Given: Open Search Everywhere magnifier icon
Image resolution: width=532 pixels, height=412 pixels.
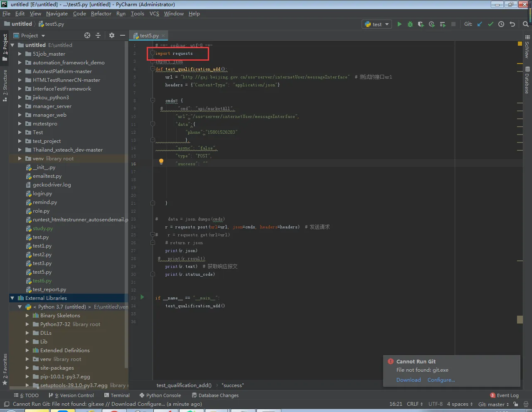Looking at the screenshot, I should tap(526, 24).
